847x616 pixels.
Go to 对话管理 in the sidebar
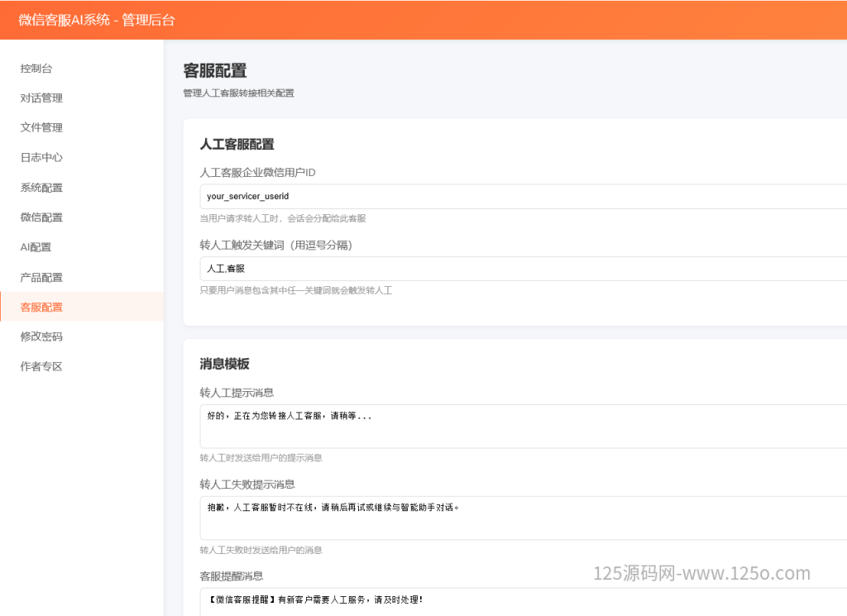pos(41,98)
